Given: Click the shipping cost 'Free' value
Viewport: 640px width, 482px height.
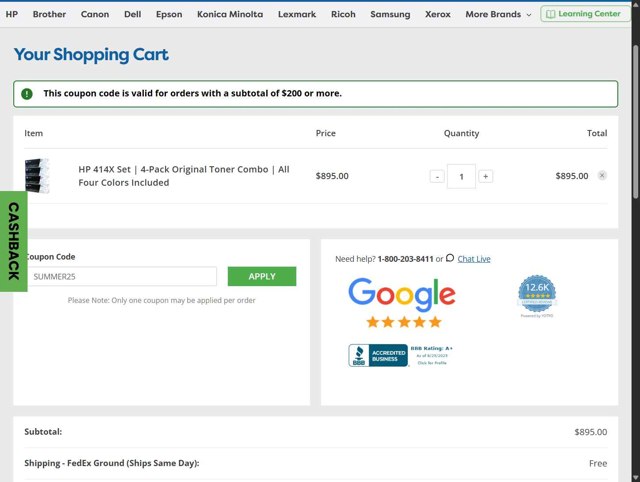Looking at the screenshot, I should click(x=598, y=463).
